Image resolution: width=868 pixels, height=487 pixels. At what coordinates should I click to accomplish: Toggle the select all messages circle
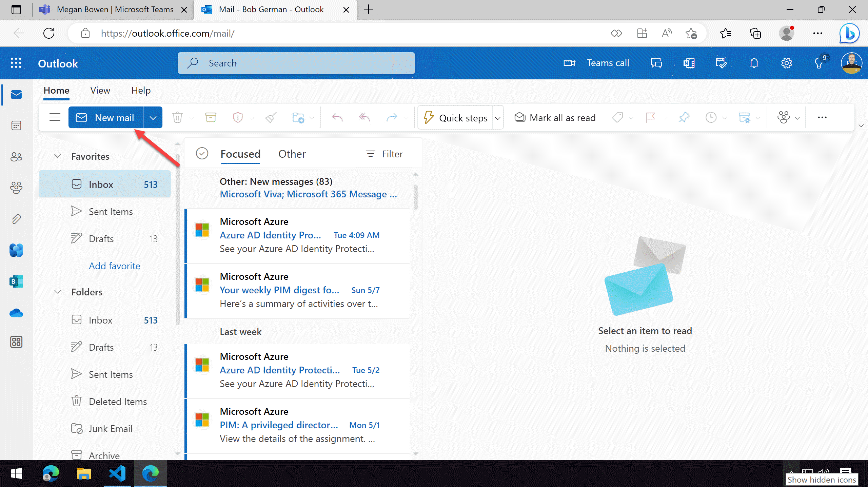click(202, 154)
